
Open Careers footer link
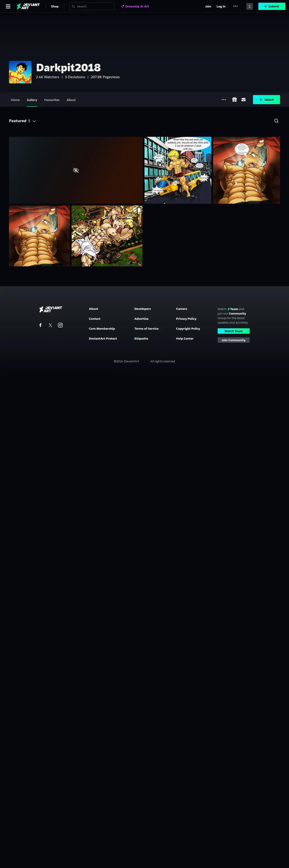(x=182, y=309)
